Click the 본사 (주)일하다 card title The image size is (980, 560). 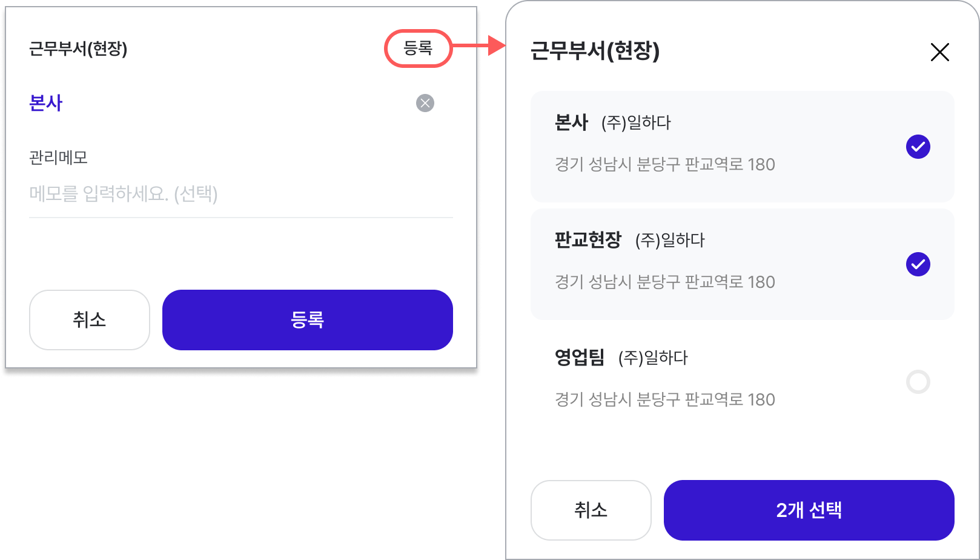[613, 122]
